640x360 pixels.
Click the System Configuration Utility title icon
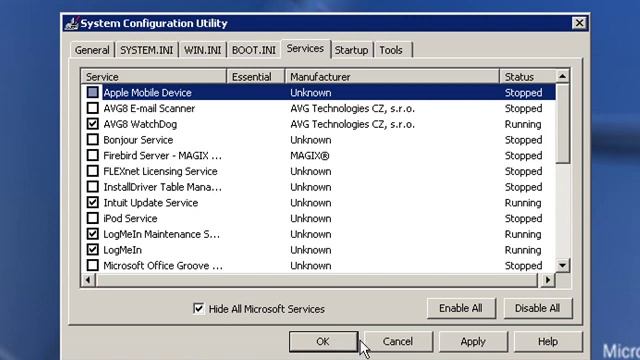(71, 24)
